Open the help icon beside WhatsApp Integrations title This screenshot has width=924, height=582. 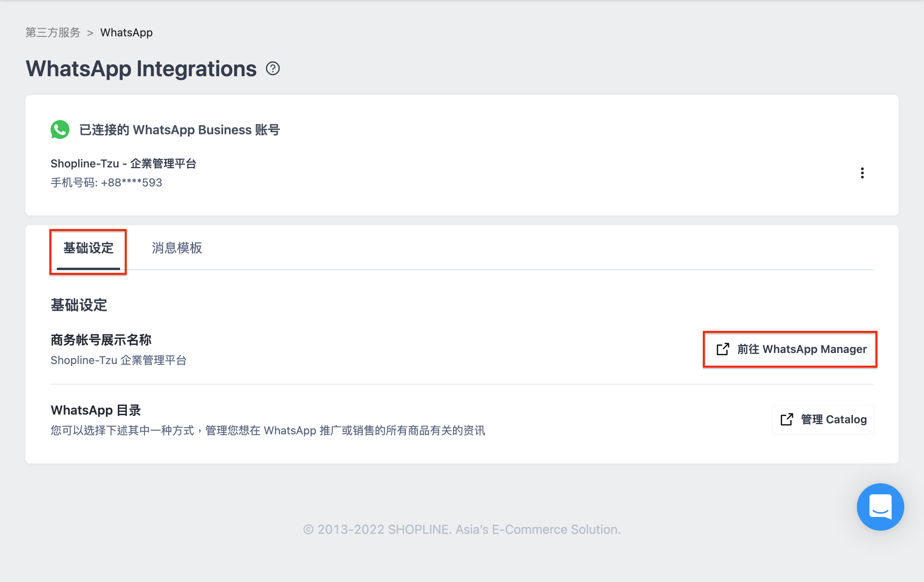click(273, 68)
